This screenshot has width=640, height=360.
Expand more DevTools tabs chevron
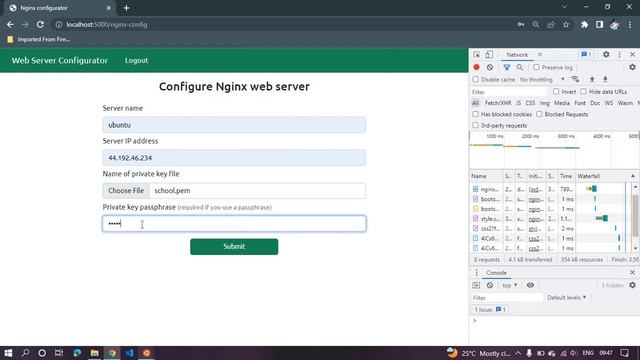coord(540,55)
